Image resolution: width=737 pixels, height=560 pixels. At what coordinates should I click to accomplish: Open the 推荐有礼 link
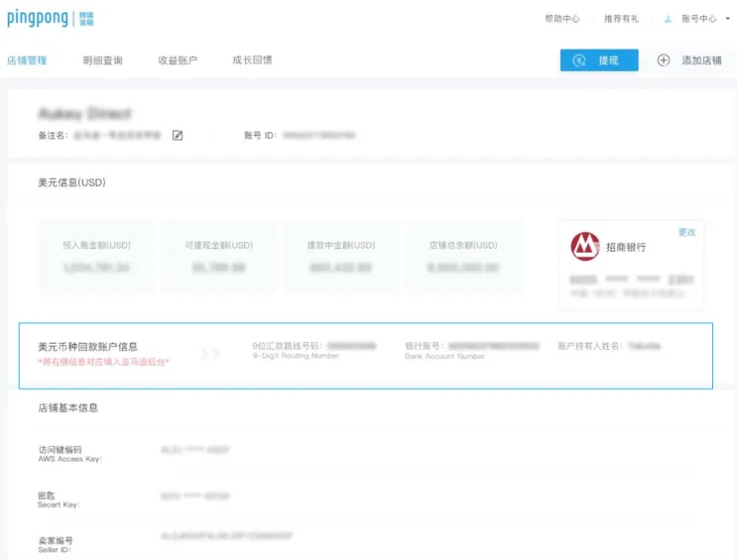[621, 19]
